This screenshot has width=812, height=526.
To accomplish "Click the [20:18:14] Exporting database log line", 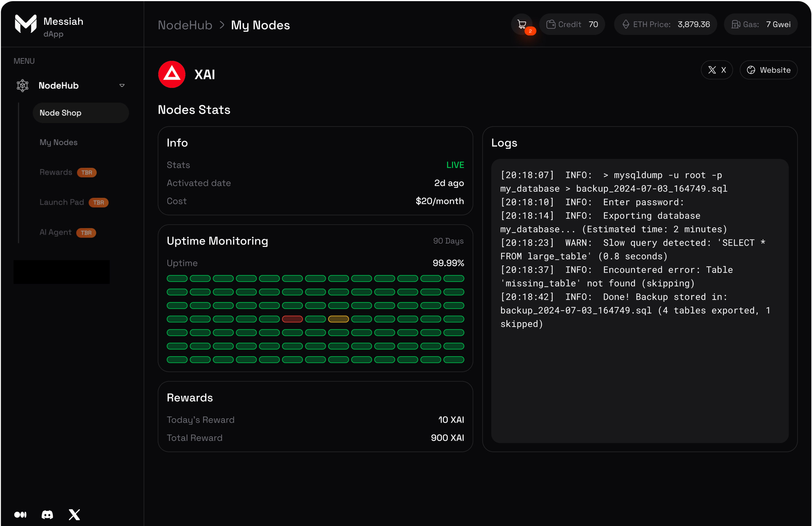I will click(614, 223).
